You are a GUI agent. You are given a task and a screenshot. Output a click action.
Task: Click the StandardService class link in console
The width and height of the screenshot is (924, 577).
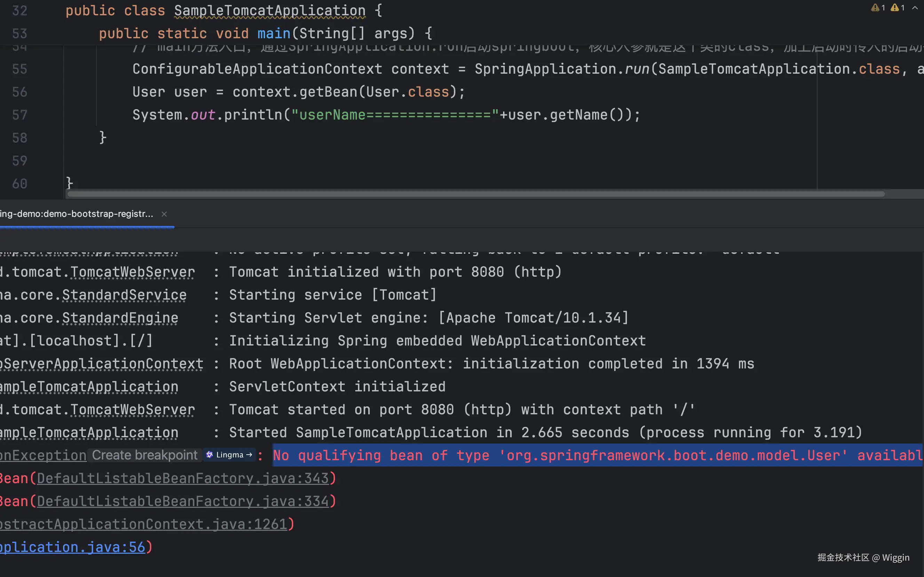124,295
